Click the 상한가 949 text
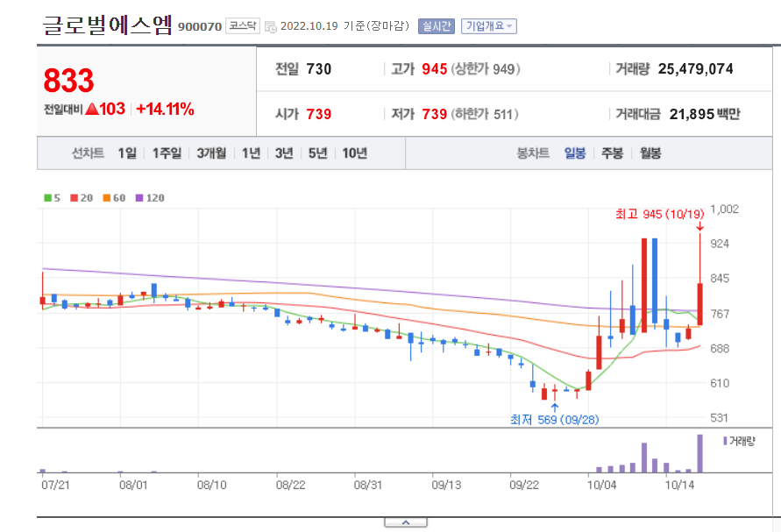Screen dimensions: 781x532 click(486, 68)
